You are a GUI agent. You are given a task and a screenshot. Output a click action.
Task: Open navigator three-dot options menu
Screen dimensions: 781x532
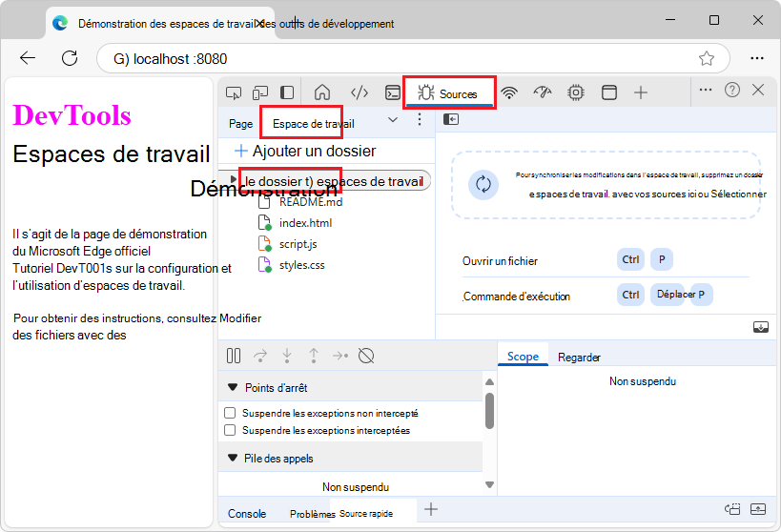pyautogui.click(x=420, y=119)
